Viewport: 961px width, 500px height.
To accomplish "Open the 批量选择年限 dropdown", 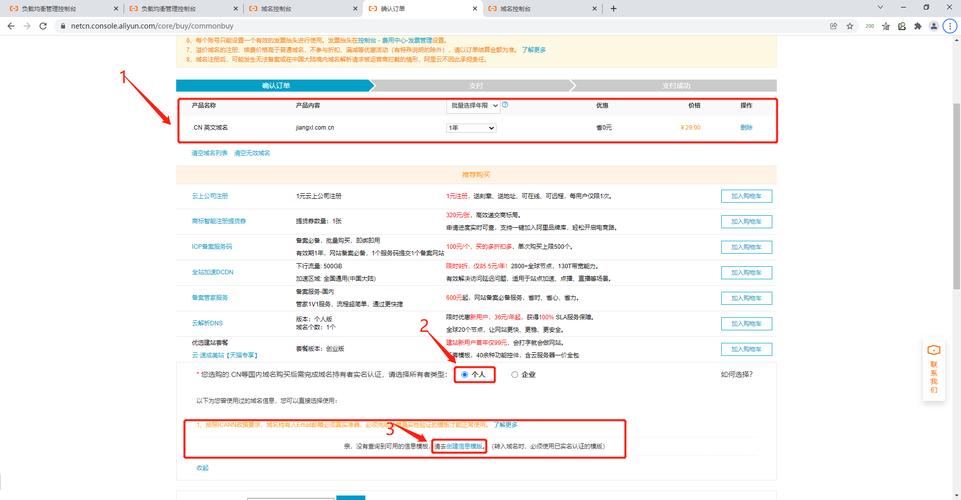I will coord(472,104).
